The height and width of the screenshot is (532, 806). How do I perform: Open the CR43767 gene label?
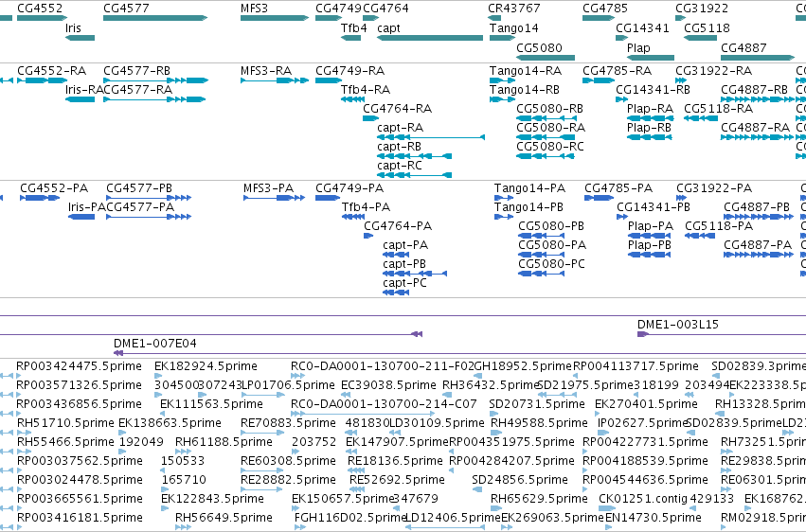point(514,9)
